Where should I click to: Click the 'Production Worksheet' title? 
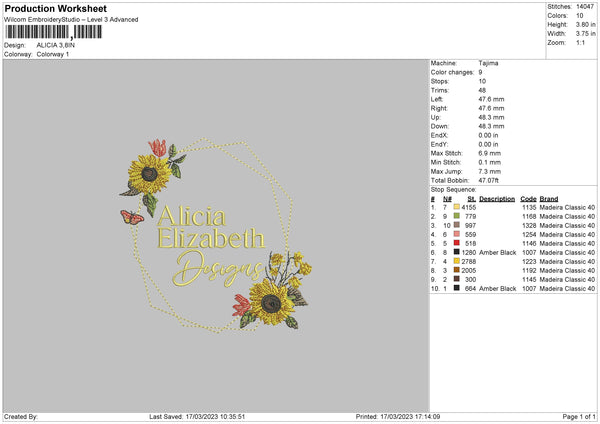click(x=55, y=8)
